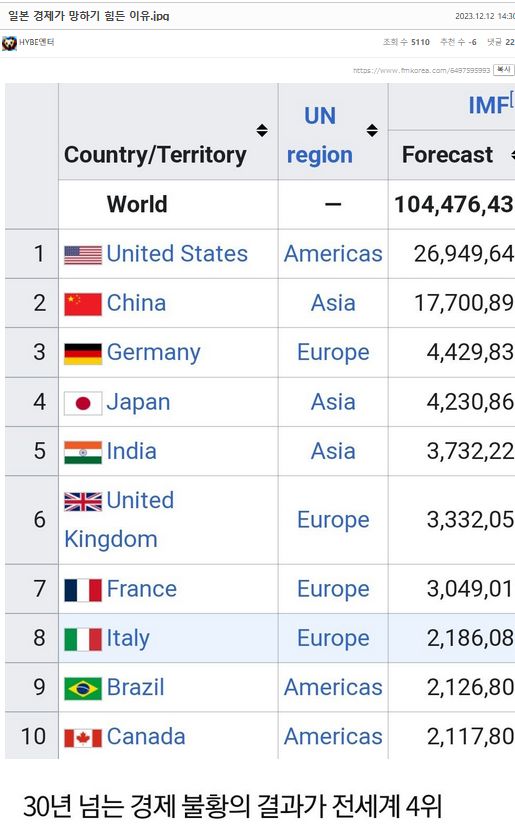Click the 복사 copy URL button

[x=503, y=70]
